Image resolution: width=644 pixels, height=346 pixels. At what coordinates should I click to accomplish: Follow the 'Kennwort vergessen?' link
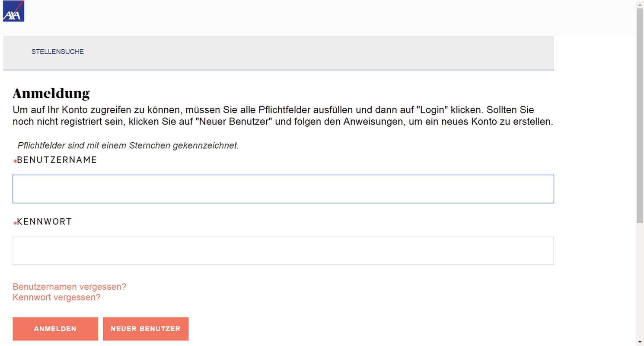[x=57, y=298]
